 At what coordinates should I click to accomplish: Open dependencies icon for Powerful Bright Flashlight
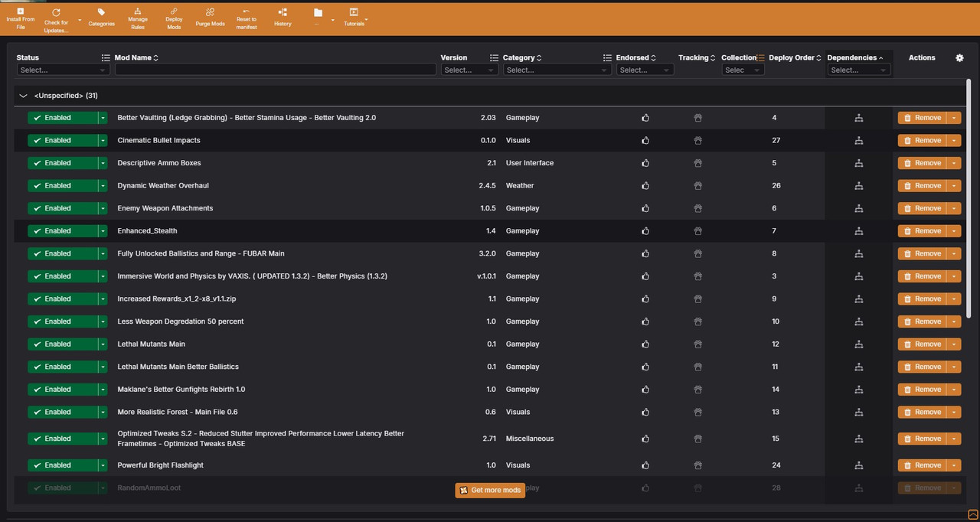pyautogui.click(x=858, y=465)
